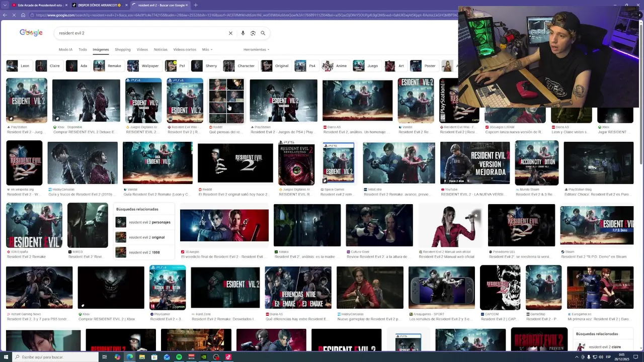Open the es.wikipedia.org Resident Evil 2 image
The image size is (644, 362).
click(x=24, y=163)
